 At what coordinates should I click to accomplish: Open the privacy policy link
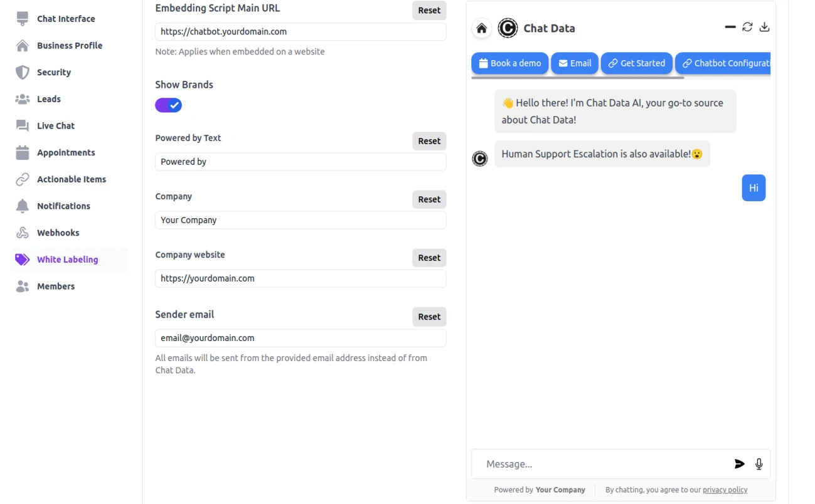(x=725, y=490)
